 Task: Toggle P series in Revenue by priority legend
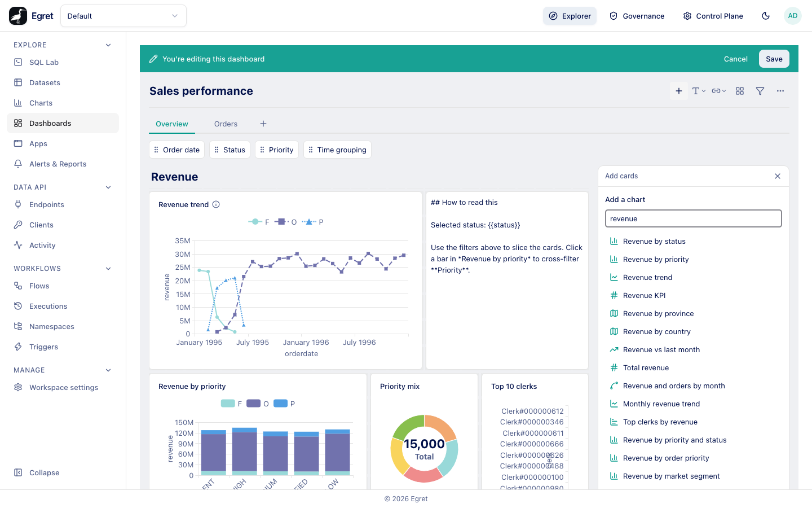(x=284, y=404)
